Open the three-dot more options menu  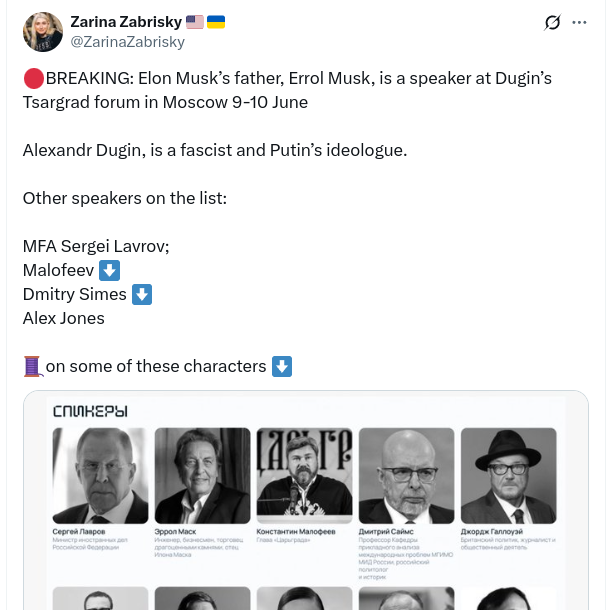point(579,23)
